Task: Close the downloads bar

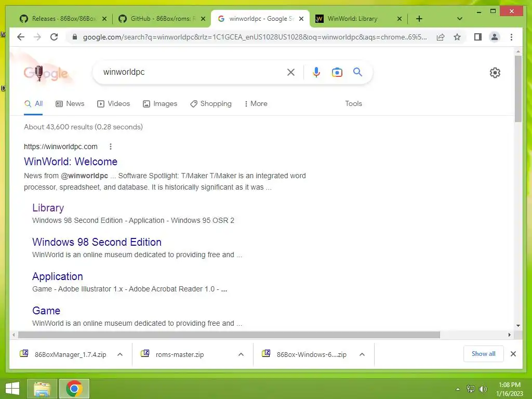Action: coord(513,354)
